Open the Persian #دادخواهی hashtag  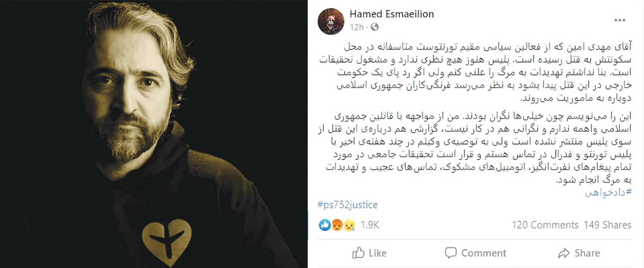pyautogui.click(x=608, y=192)
